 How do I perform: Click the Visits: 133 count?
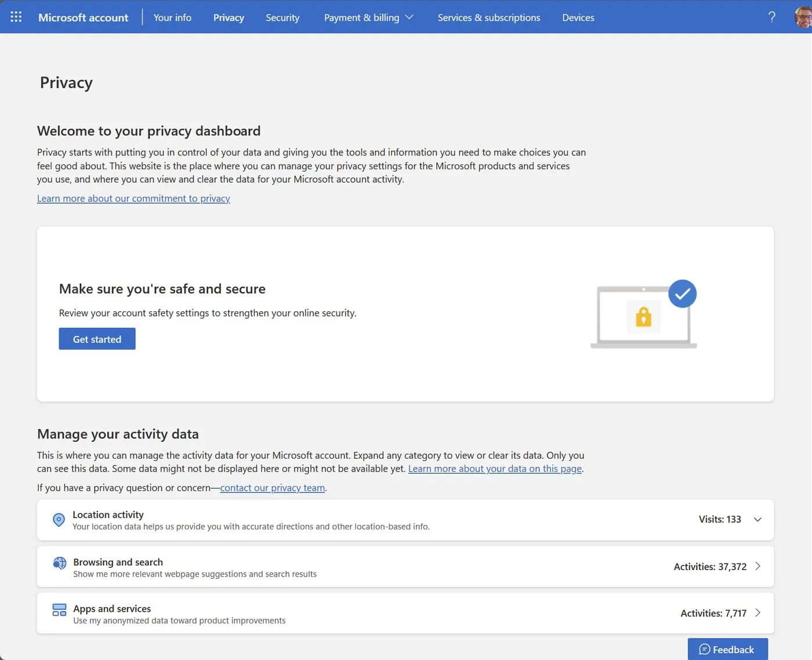(x=720, y=519)
